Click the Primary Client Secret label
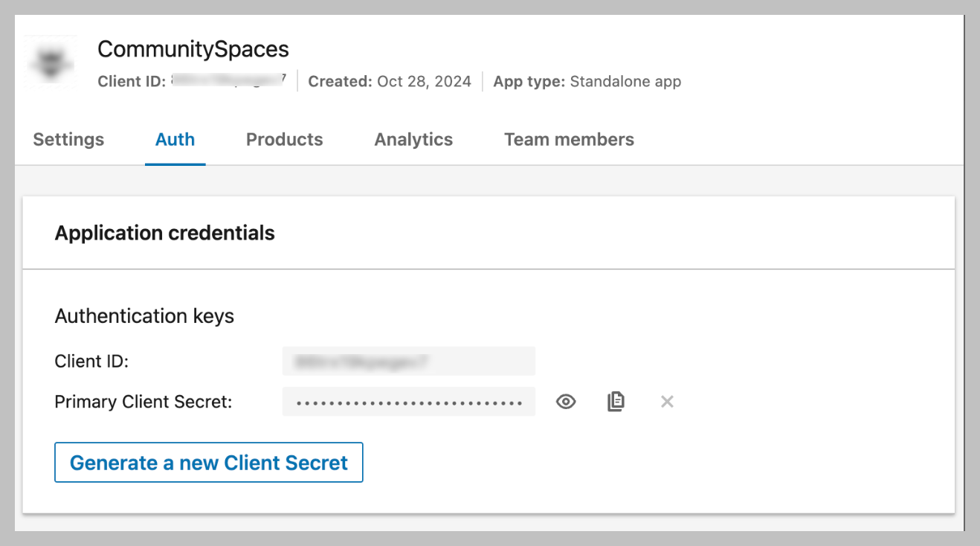 (x=144, y=402)
